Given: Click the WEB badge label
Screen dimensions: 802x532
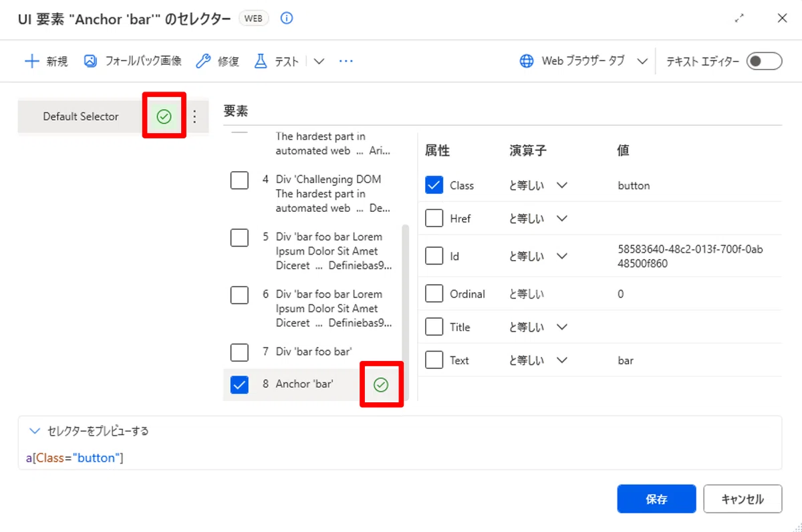Looking at the screenshot, I should coord(254,19).
